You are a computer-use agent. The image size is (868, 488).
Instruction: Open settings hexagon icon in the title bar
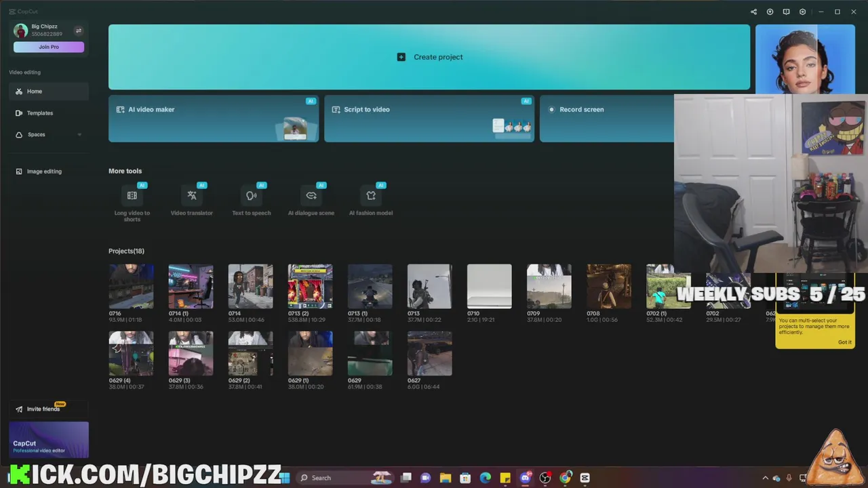tap(802, 12)
